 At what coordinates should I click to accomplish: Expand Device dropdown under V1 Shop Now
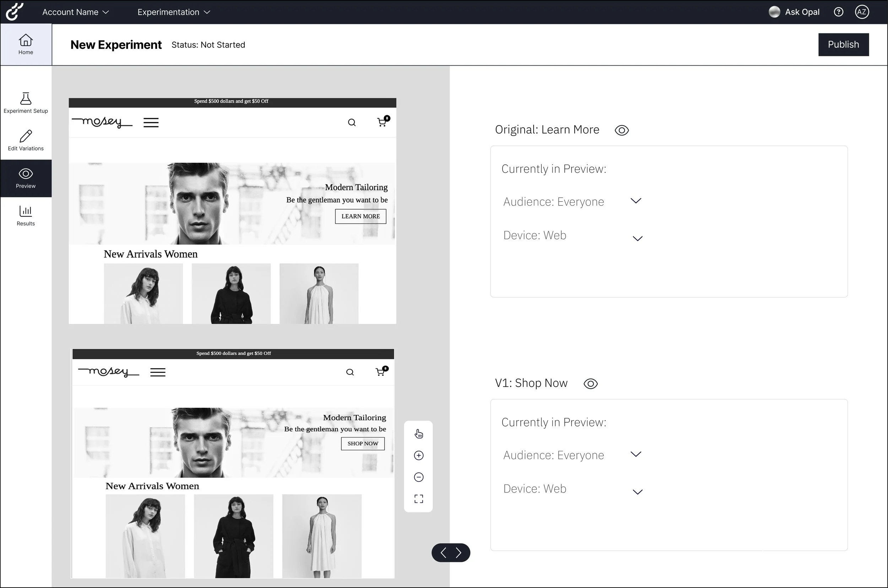tap(637, 491)
